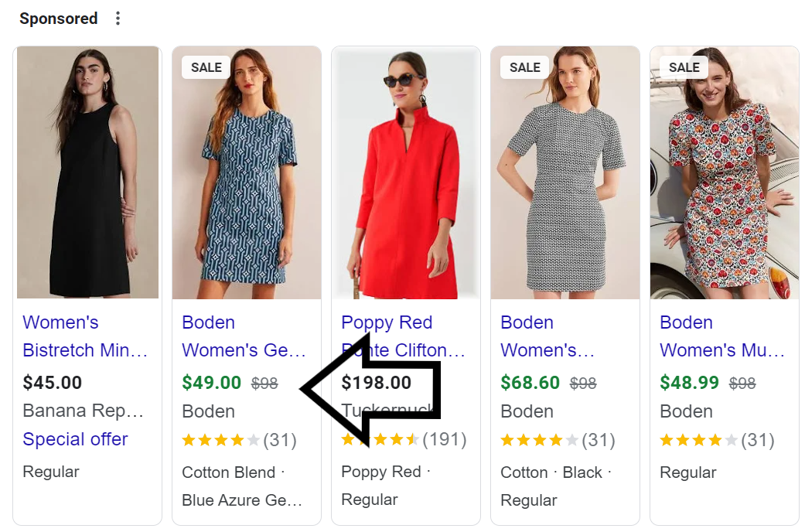Click the SALE badge on the gray patterned dress
805x532 pixels.
(524, 67)
